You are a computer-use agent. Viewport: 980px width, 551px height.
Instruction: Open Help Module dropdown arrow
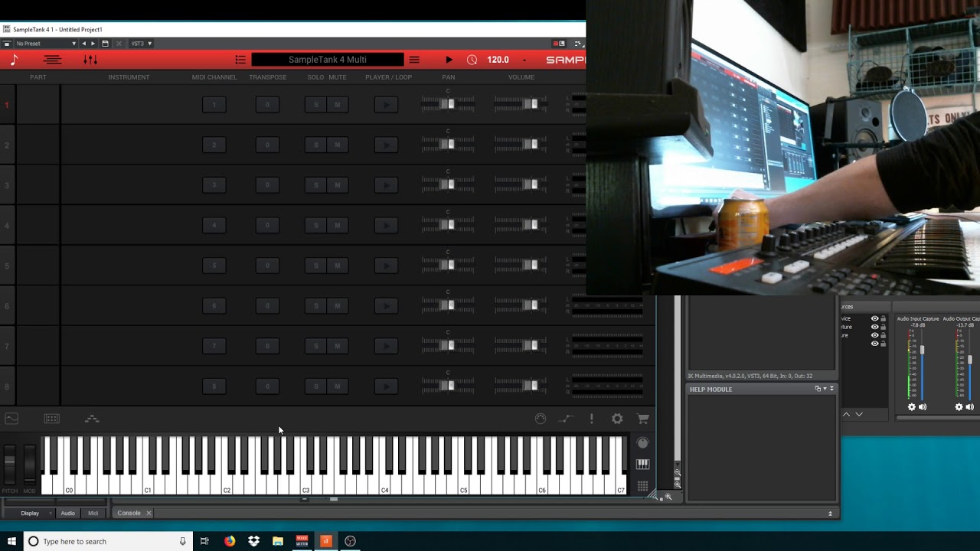tap(825, 389)
